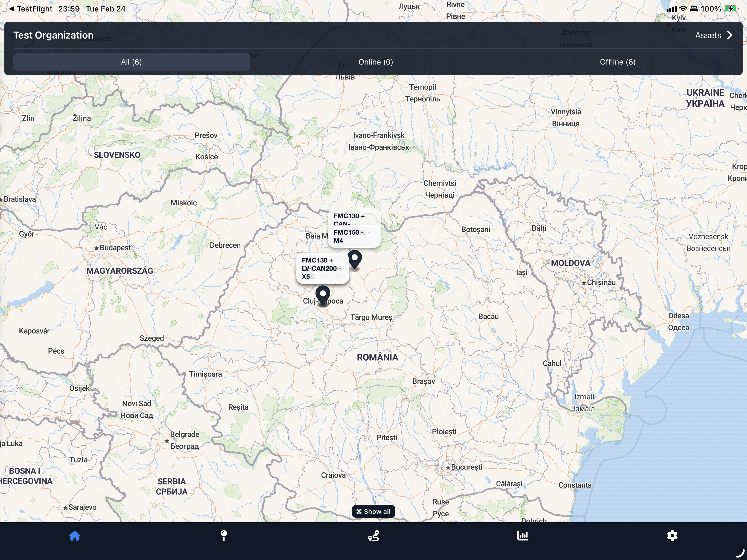Click the SLOVENSKO country label
747x560 pixels.
117,155
